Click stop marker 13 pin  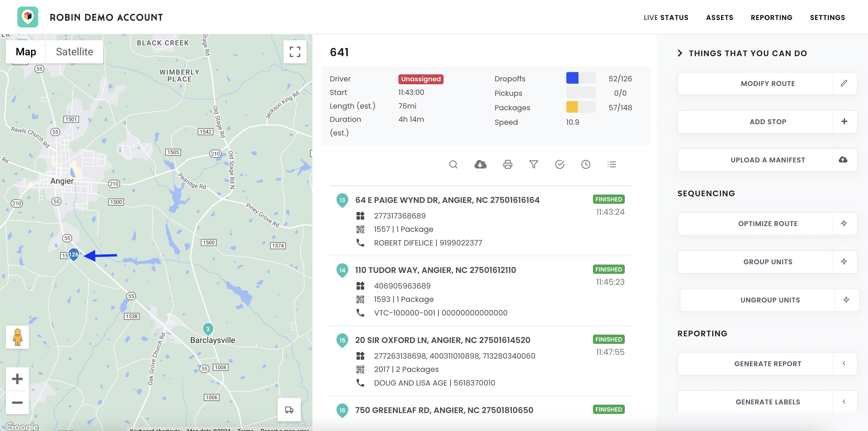342,201
